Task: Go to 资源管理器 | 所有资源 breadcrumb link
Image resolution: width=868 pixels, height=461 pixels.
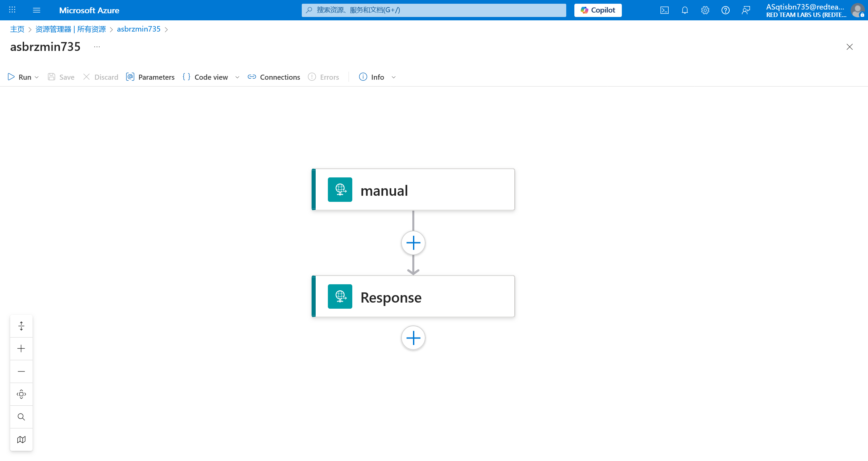Action: point(71,29)
